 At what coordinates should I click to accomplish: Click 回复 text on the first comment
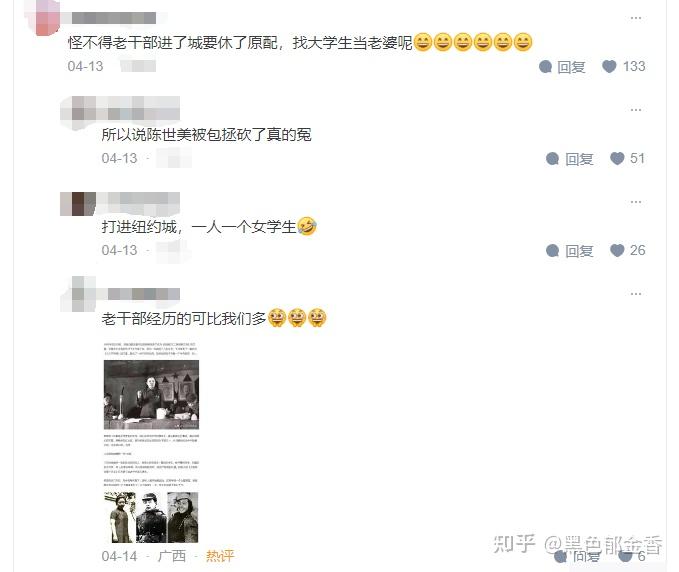coord(571,67)
